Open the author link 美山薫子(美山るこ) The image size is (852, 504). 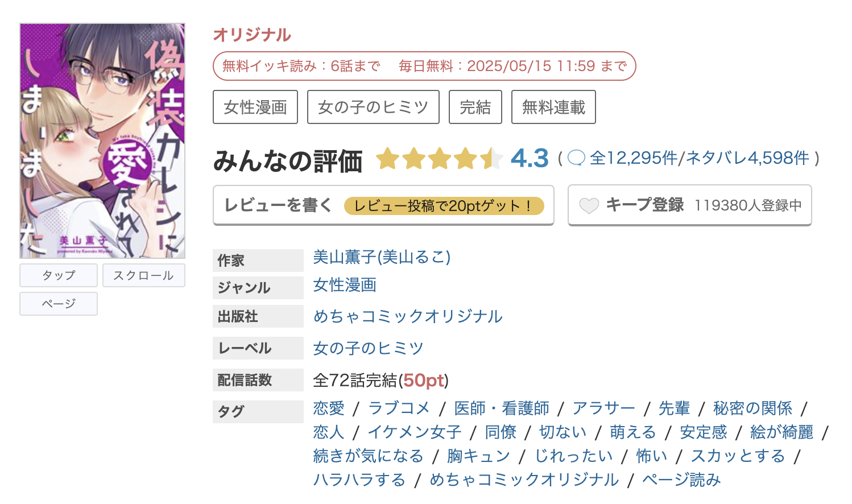pos(381,258)
